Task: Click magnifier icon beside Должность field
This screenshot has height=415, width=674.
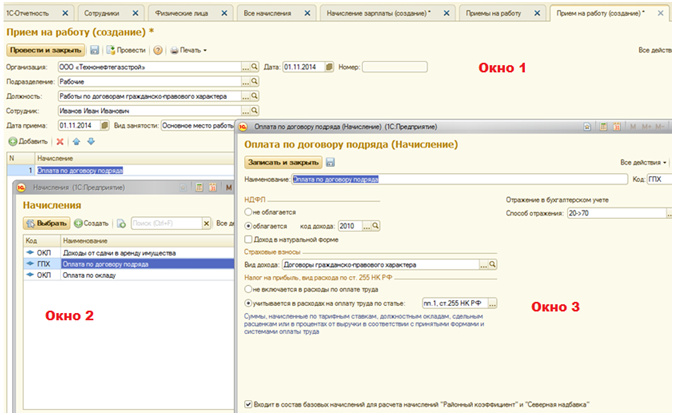Action: click(x=254, y=96)
